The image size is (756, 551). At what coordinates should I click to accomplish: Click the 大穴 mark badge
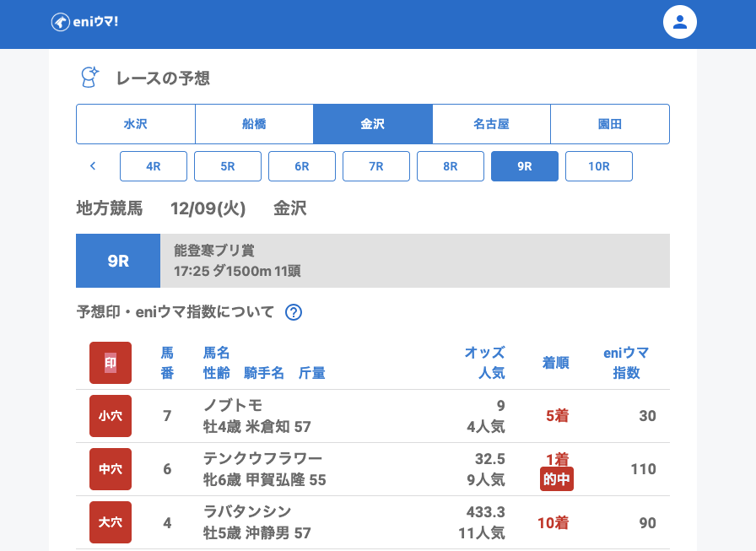pos(111,522)
